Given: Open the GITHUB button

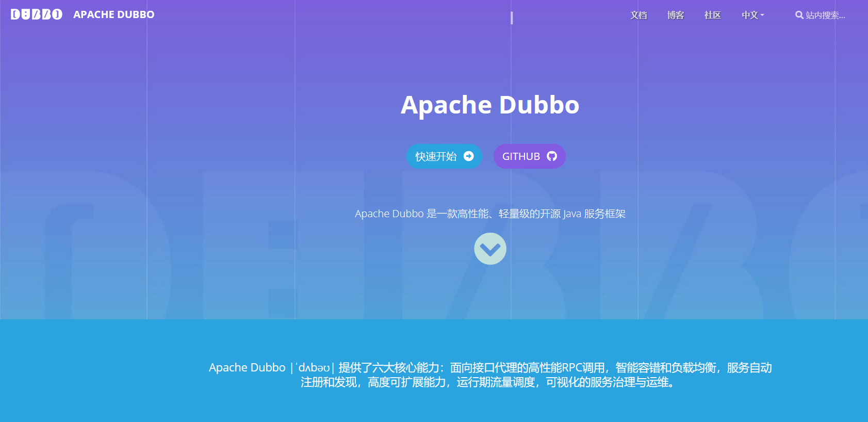Looking at the screenshot, I should [530, 156].
